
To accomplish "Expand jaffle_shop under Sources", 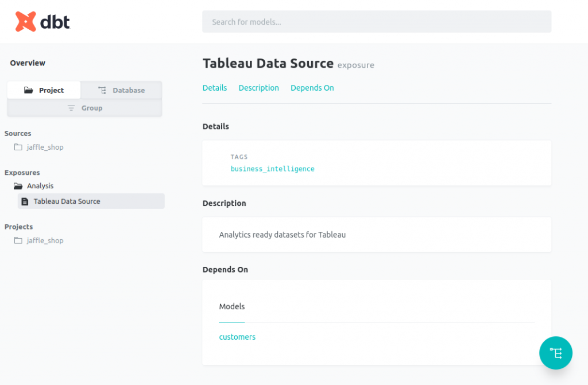I will (x=45, y=147).
